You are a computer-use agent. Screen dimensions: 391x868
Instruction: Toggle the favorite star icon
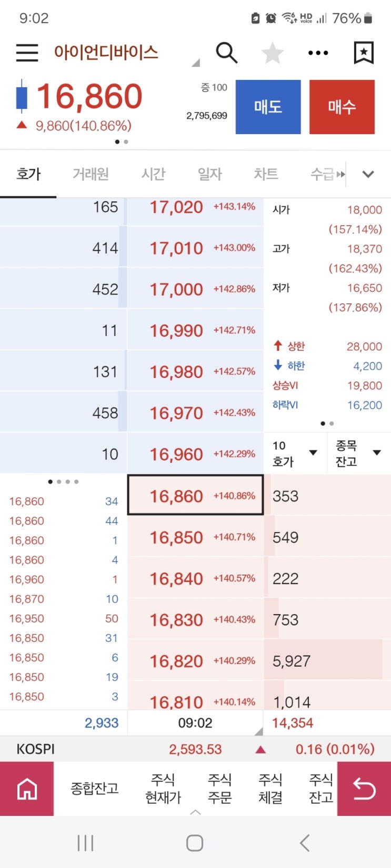[272, 53]
